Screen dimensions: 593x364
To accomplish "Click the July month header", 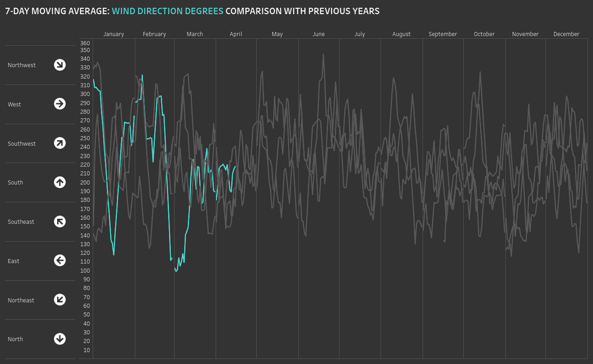I will coord(360,34).
